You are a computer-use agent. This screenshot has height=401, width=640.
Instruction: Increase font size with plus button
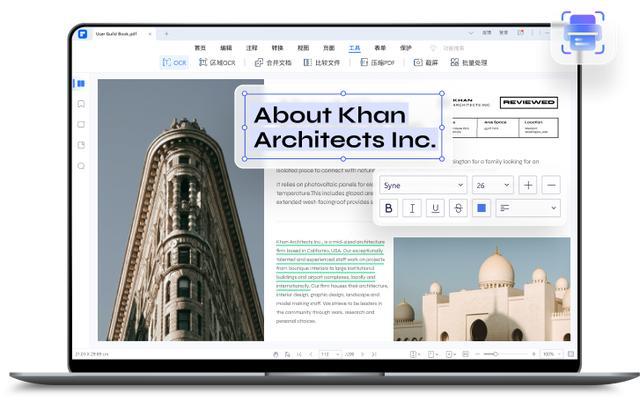coord(528,185)
